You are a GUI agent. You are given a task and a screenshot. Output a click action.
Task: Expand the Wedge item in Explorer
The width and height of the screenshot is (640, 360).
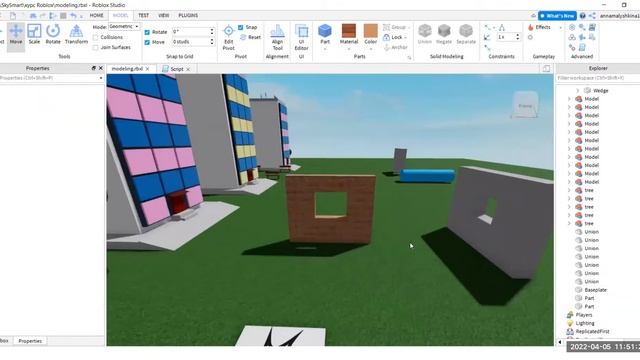[x=578, y=91]
